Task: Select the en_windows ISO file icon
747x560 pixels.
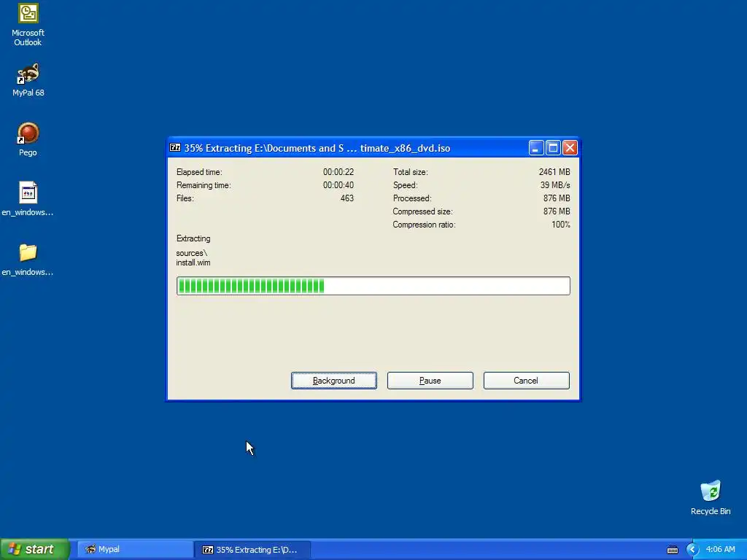Action: [x=28, y=199]
